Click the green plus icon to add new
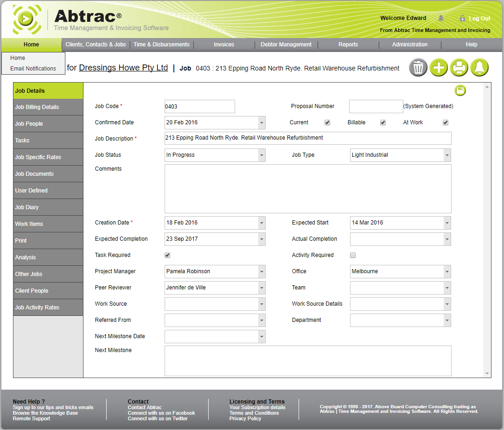 [439, 67]
